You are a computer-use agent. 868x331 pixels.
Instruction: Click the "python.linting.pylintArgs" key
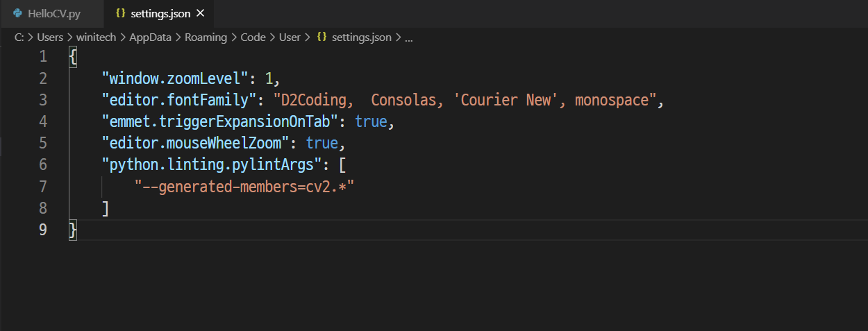click(x=212, y=164)
